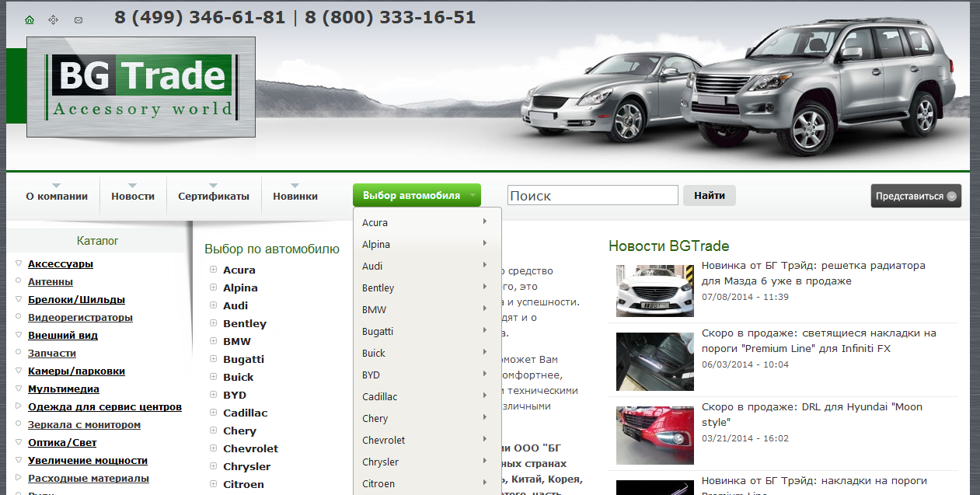The height and width of the screenshot is (495, 980).
Task: Expand the Одежда для сервис центров triangle
Action: pos(19,406)
